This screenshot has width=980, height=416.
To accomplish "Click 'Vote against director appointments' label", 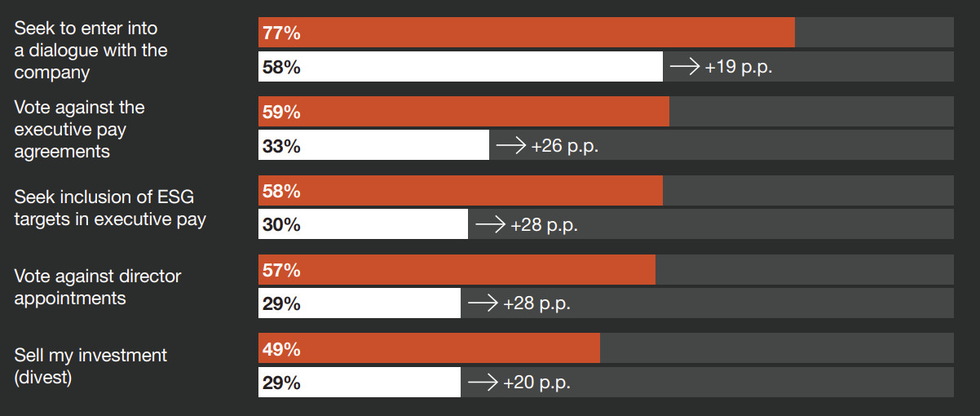I will point(98,287).
